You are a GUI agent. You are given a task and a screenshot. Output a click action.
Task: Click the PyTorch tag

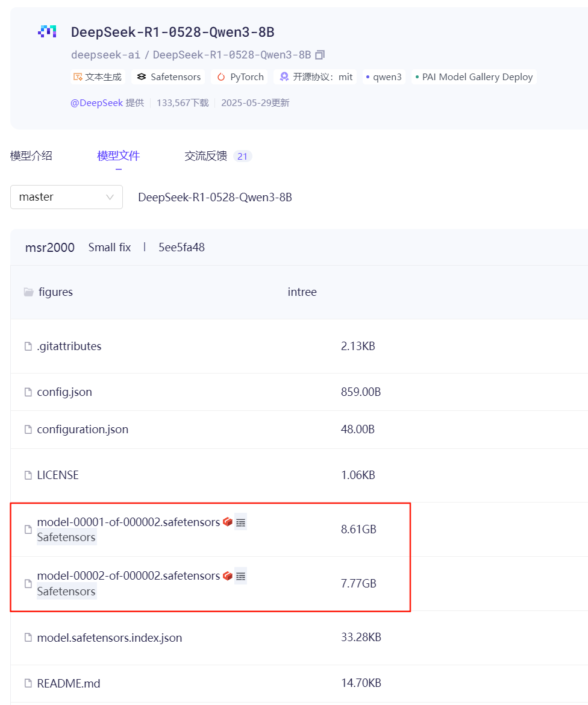240,77
